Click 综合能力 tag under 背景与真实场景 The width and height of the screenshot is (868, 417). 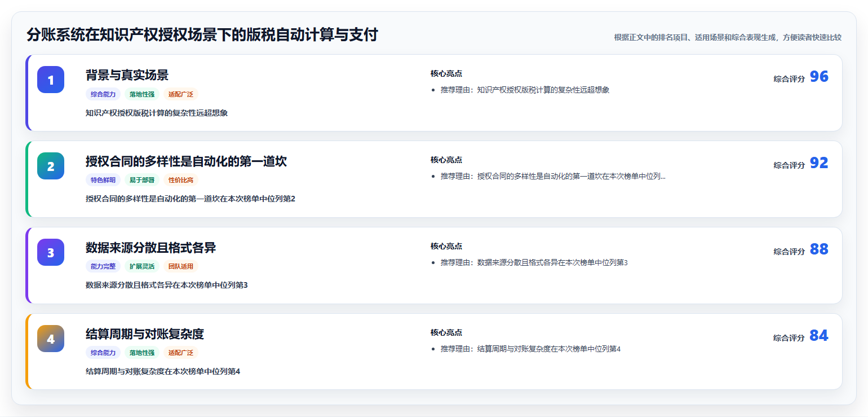(x=103, y=94)
